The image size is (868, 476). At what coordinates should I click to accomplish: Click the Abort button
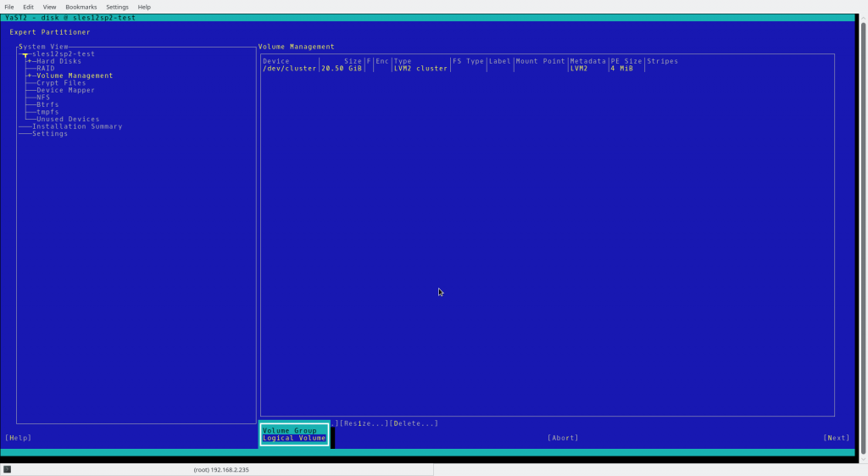point(563,438)
